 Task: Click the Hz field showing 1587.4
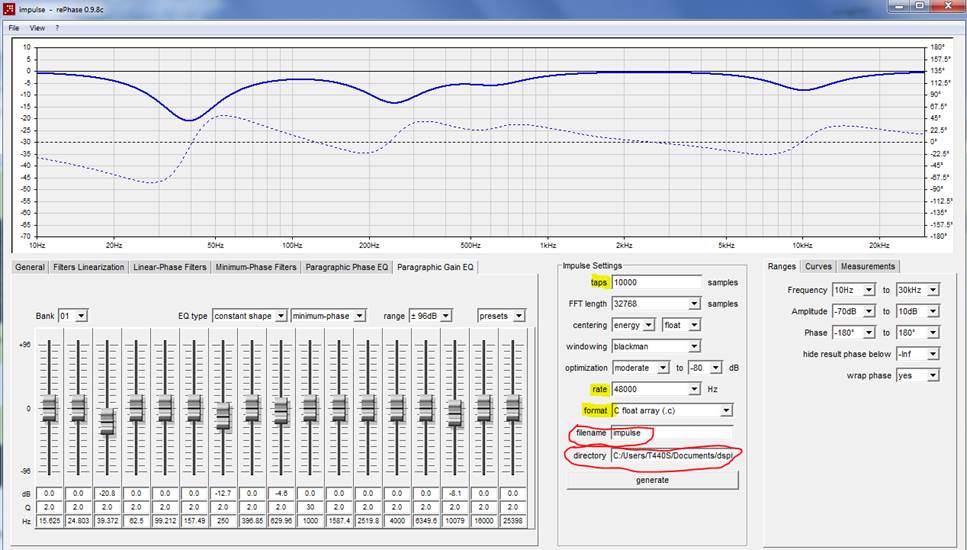click(339, 521)
